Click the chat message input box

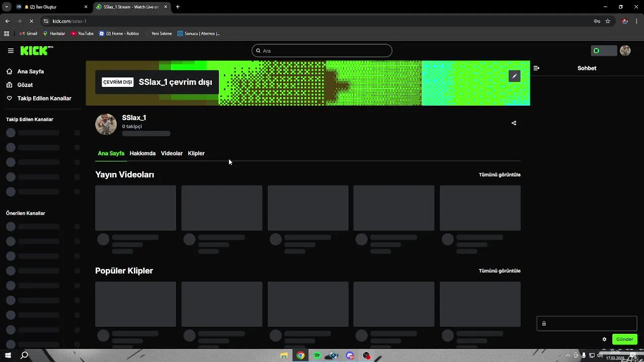click(x=587, y=324)
